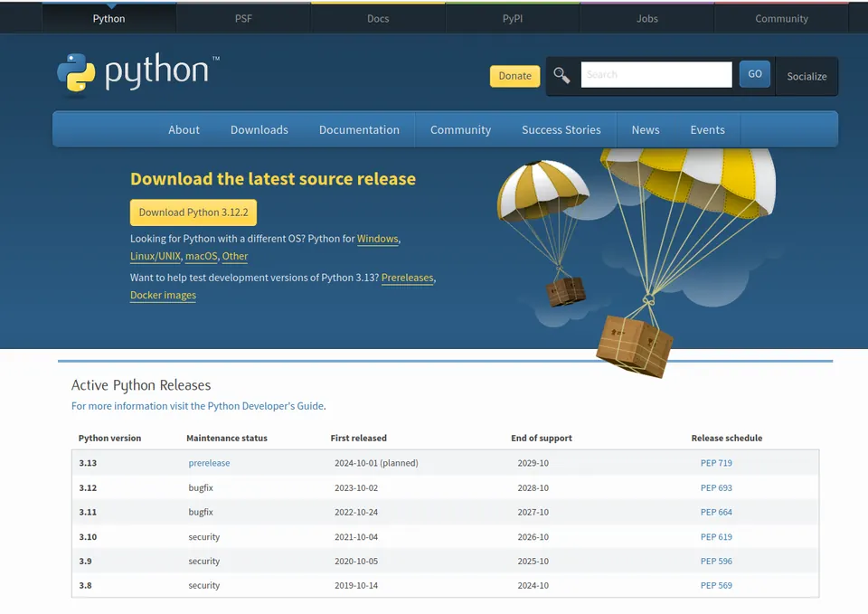The image size is (868, 614).
Task: Click the "Release schedule" column header
Action: pyautogui.click(x=726, y=438)
